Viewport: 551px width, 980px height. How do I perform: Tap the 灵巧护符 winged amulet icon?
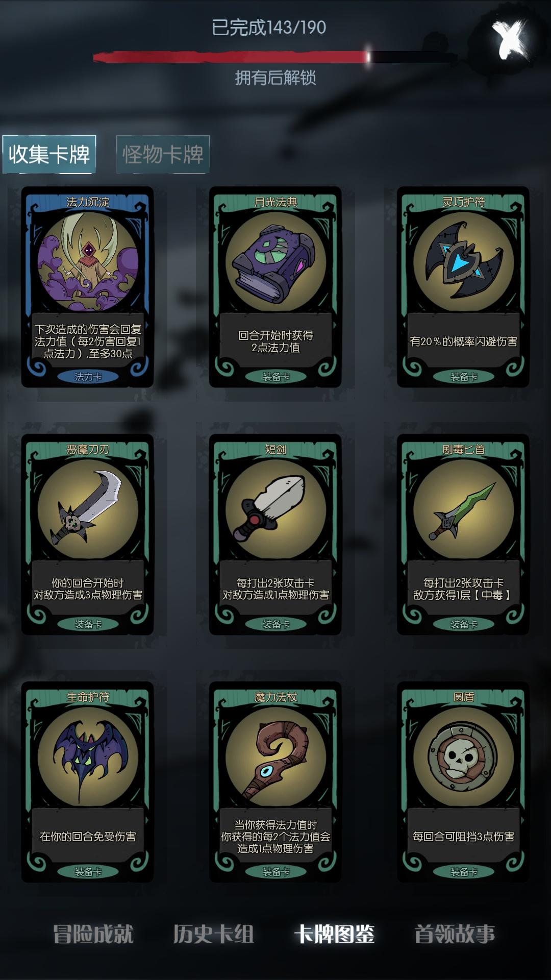(463, 261)
